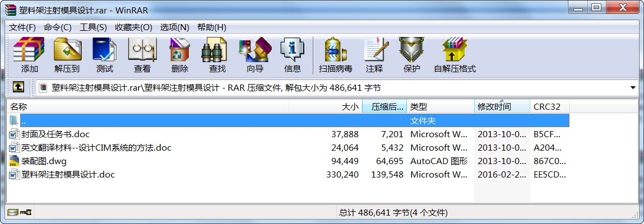
Task: Click packed size 5,432
Action: click(392, 148)
